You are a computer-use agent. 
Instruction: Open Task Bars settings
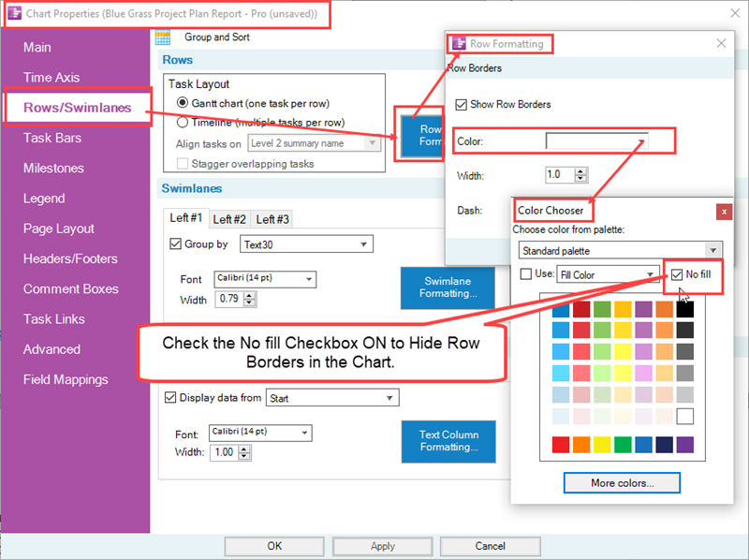52,138
